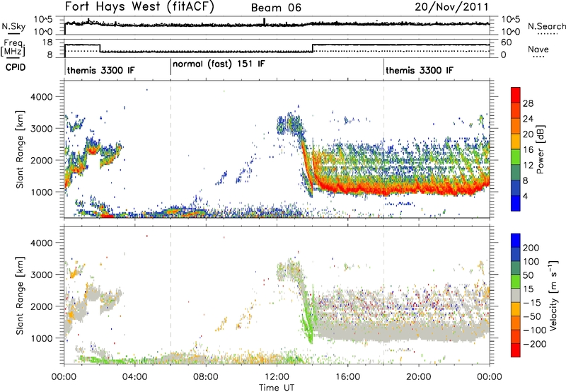
Task: Click the frequency step-up in the Freq. line near 14:00
Action: 313,48
